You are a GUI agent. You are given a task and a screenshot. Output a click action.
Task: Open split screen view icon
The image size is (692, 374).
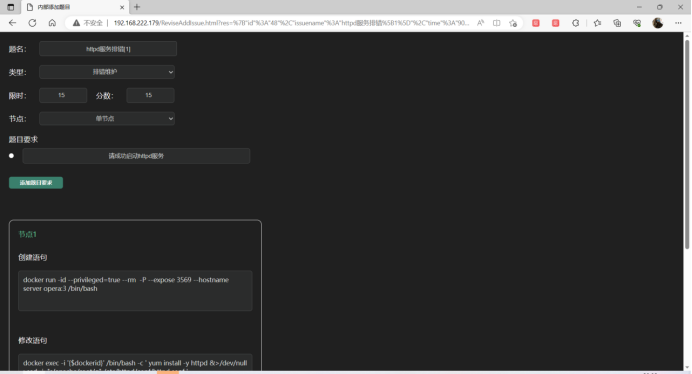(x=496, y=23)
